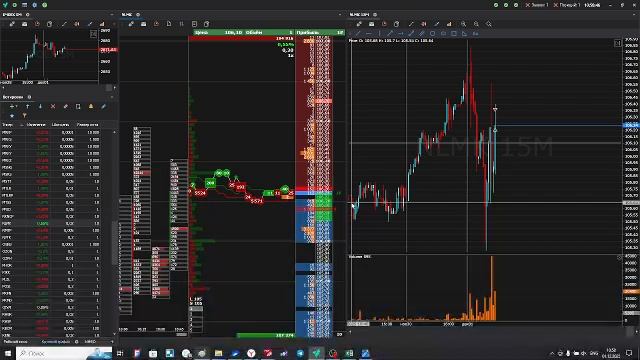Image resolution: width=640 pixels, height=360 pixels.
Task: Toggle the star favorites filter in watchlist
Action: [x=12, y=116]
